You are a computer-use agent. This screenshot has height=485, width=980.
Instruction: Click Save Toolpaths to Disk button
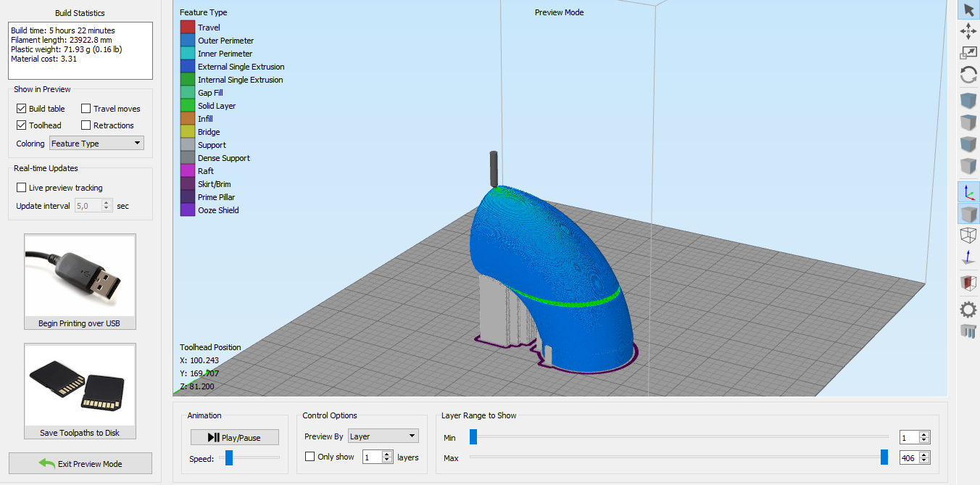pos(80,433)
